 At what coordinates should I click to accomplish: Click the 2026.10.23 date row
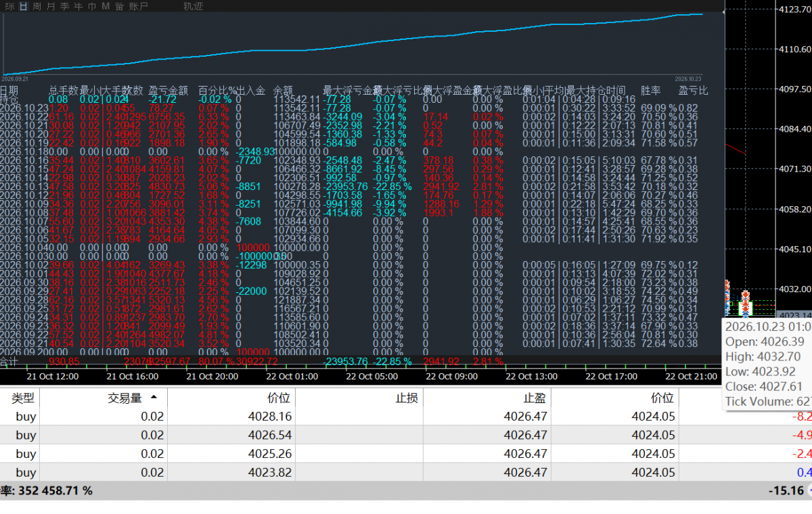[23, 108]
